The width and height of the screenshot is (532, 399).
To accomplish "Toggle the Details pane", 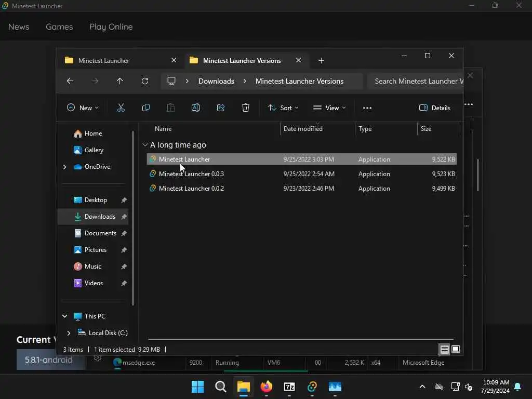I will 435,108.
